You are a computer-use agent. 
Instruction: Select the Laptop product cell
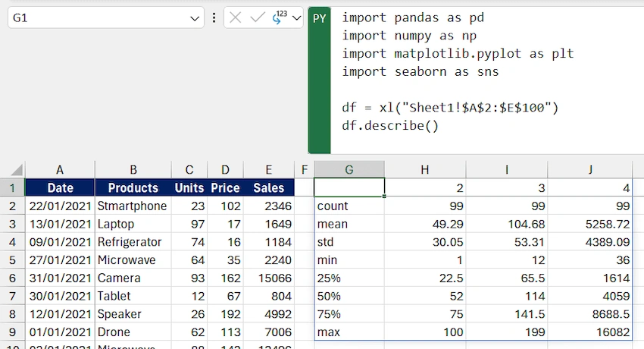pyautogui.click(x=133, y=224)
